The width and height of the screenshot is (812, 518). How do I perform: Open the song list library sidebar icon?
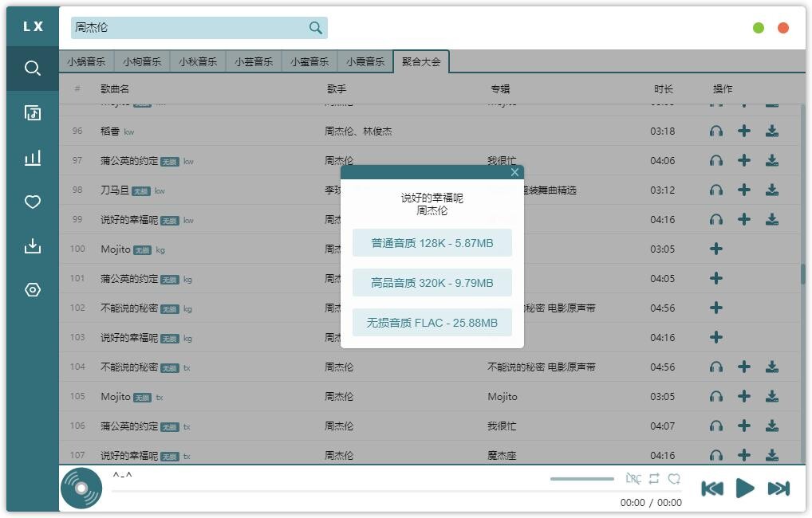33,112
